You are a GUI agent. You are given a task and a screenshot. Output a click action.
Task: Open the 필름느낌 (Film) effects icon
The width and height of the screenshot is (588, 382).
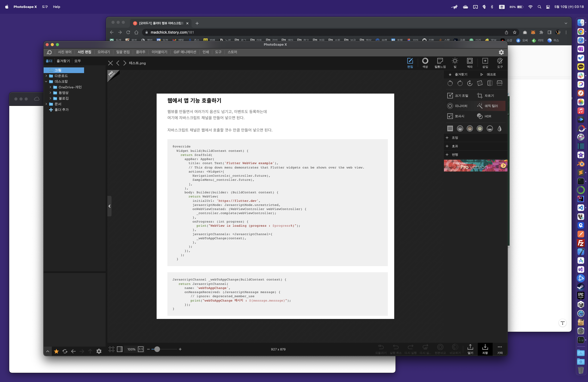pos(440,63)
